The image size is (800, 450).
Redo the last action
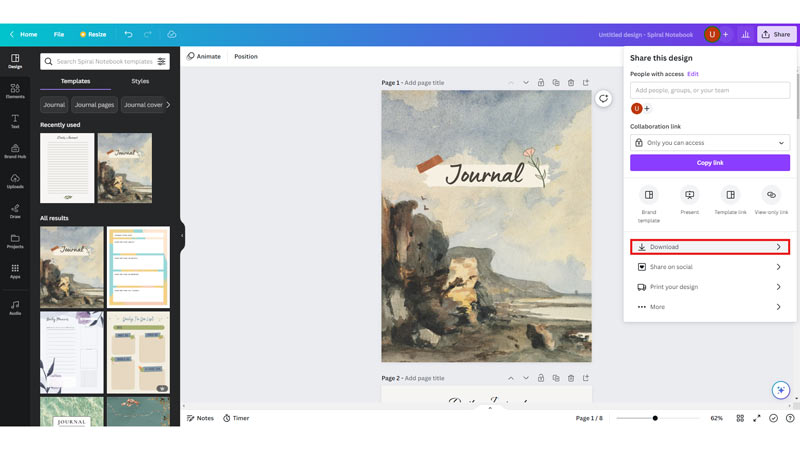click(148, 34)
